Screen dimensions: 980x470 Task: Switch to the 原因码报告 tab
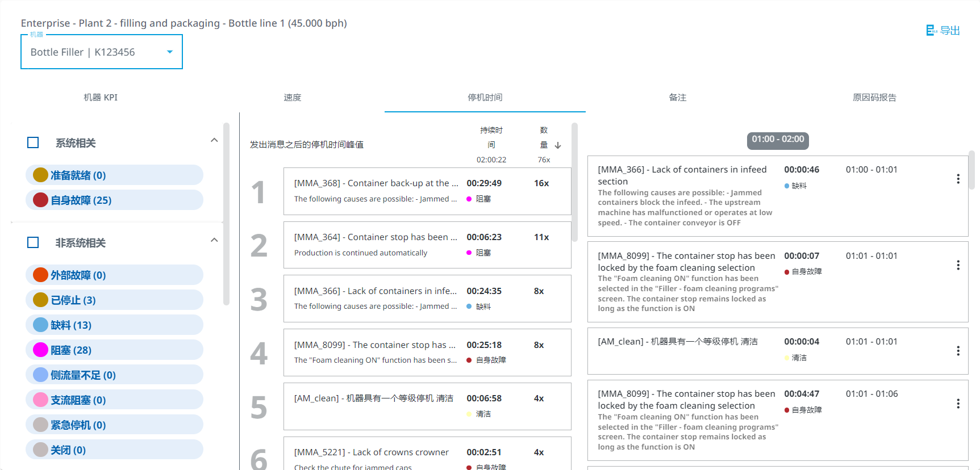point(874,98)
